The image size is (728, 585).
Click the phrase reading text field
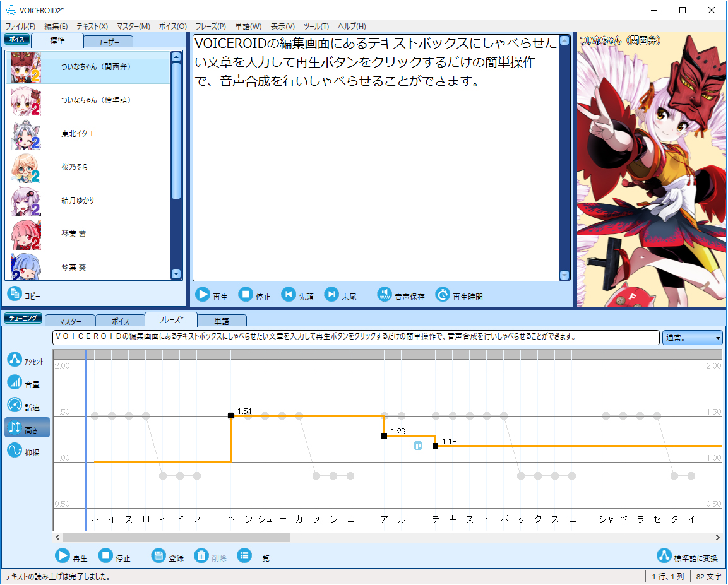[x=355, y=337]
